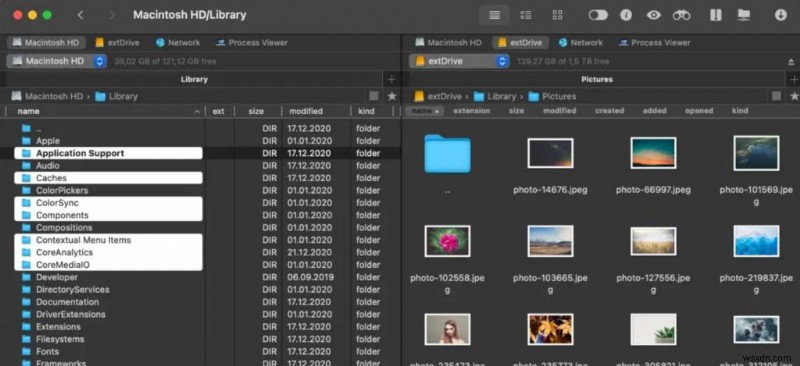Open Process Viewer tab in right pane

(x=654, y=42)
